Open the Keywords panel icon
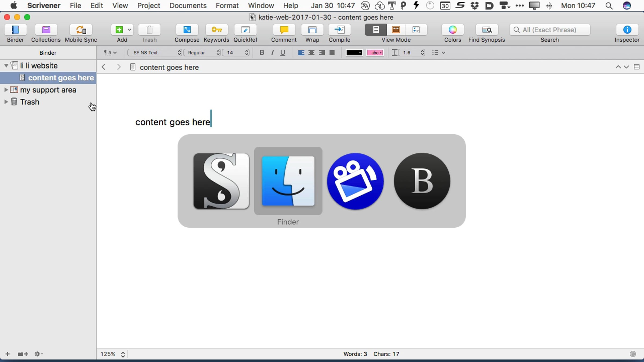 click(216, 30)
